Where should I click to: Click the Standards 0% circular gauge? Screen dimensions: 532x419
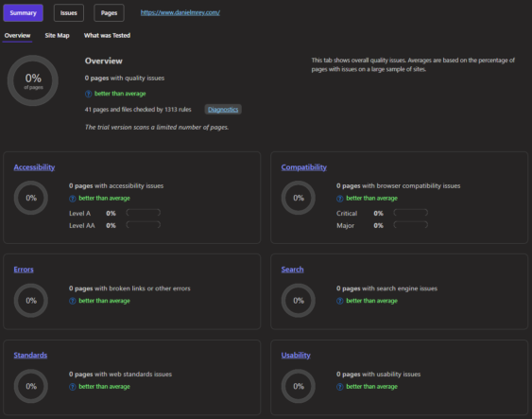tap(31, 387)
